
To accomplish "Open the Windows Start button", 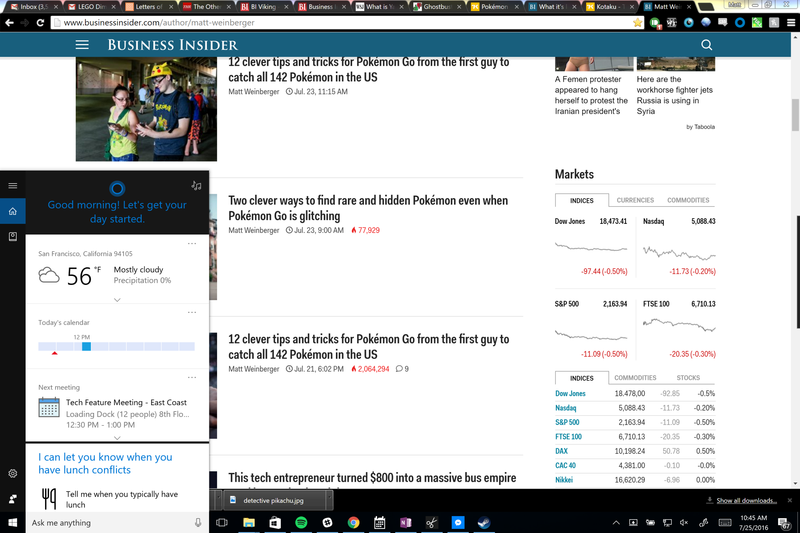I will pos(13,522).
